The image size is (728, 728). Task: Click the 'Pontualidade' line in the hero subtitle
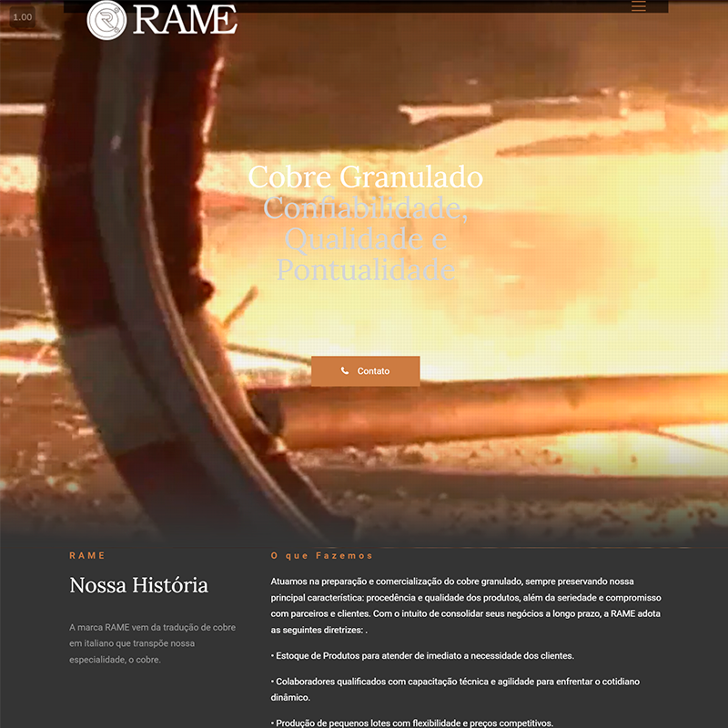click(x=365, y=270)
